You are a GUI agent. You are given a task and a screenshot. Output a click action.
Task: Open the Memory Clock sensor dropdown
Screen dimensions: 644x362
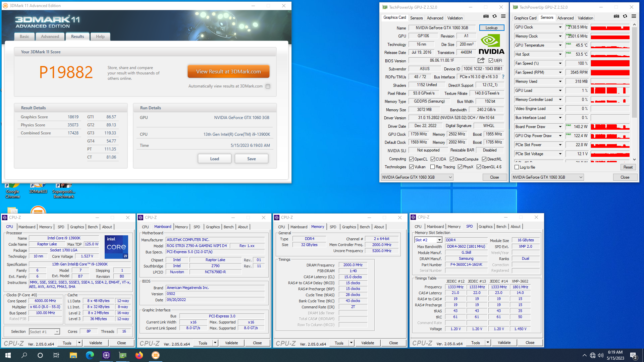[x=560, y=36]
